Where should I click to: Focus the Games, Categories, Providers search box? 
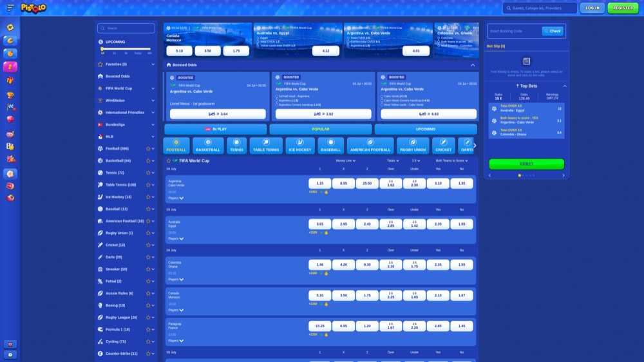pos(540,8)
